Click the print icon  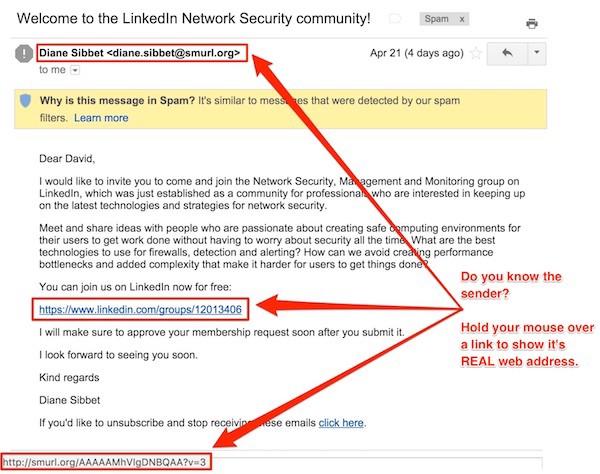pyautogui.click(x=532, y=24)
